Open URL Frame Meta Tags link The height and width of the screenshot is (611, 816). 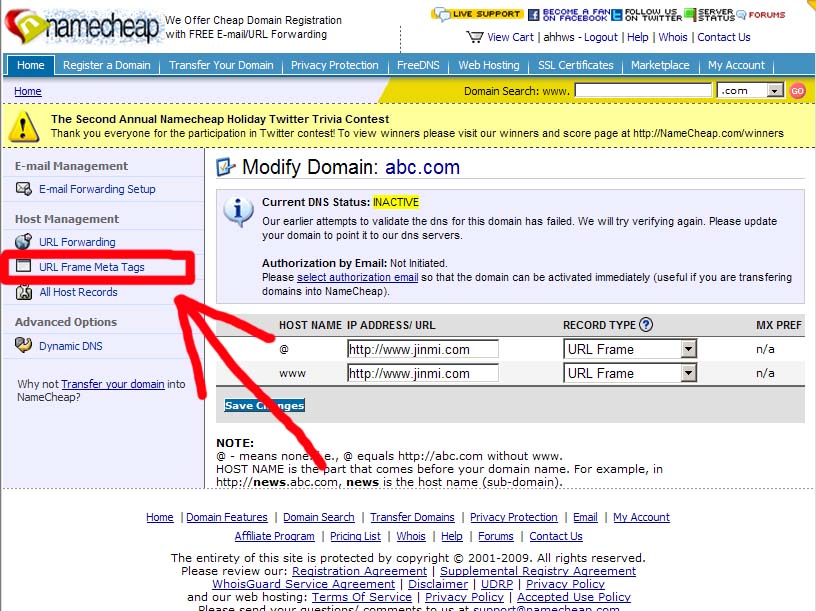[92, 267]
